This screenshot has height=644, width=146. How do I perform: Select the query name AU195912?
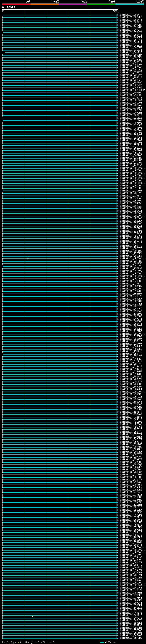(8, 8)
